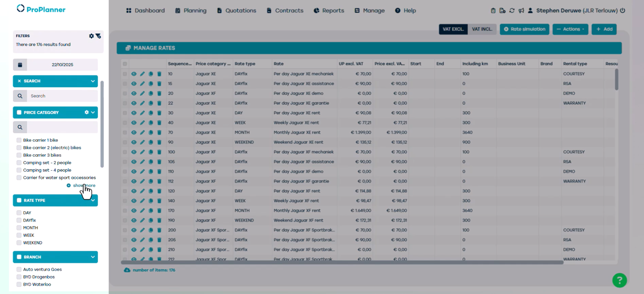
Task: View the sequence 10 rate with the eye icon
Action: 134,74
